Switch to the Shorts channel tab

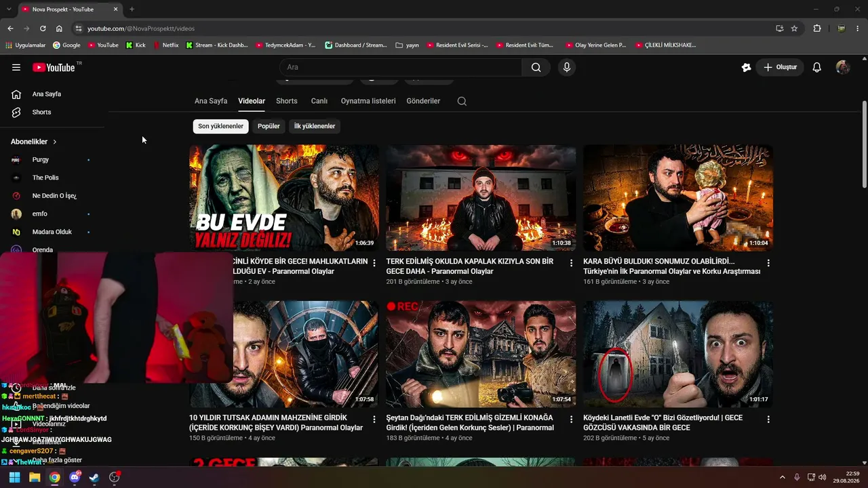click(287, 101)
